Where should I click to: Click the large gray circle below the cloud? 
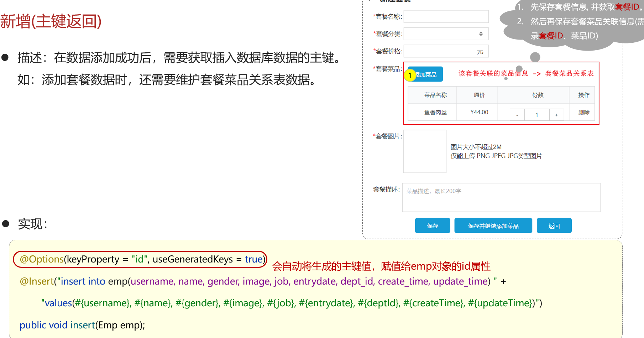[x=535, y=57]
